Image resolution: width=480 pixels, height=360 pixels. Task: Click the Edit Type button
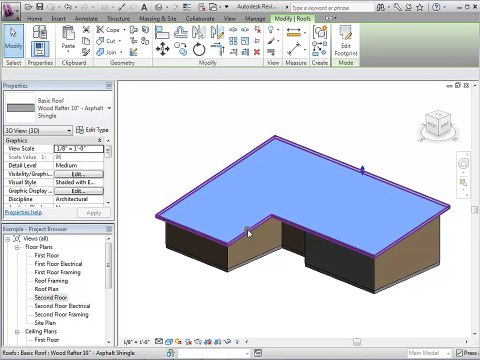pyautogui.click(x=92, y=130)
